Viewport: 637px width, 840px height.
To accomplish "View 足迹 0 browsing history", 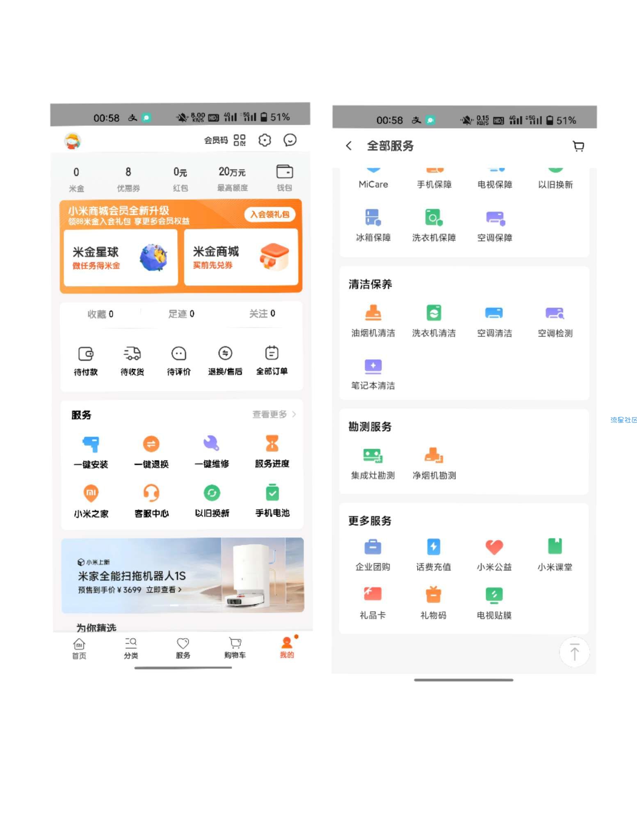I will (x=181, y=314).
